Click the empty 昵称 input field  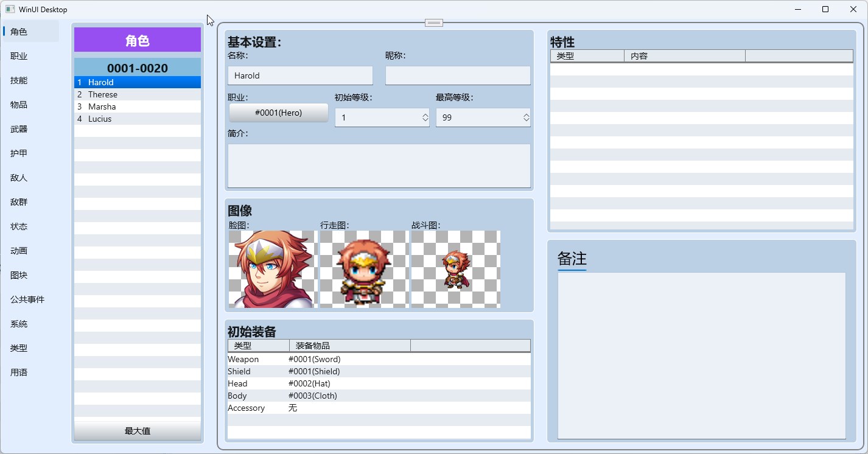[458, 75]
